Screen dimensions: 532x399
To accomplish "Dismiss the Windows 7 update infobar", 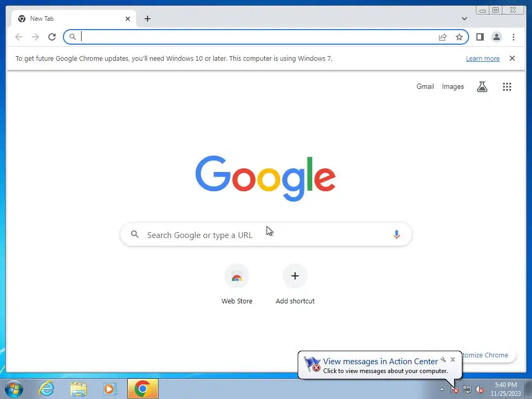I will pos(512,58).
